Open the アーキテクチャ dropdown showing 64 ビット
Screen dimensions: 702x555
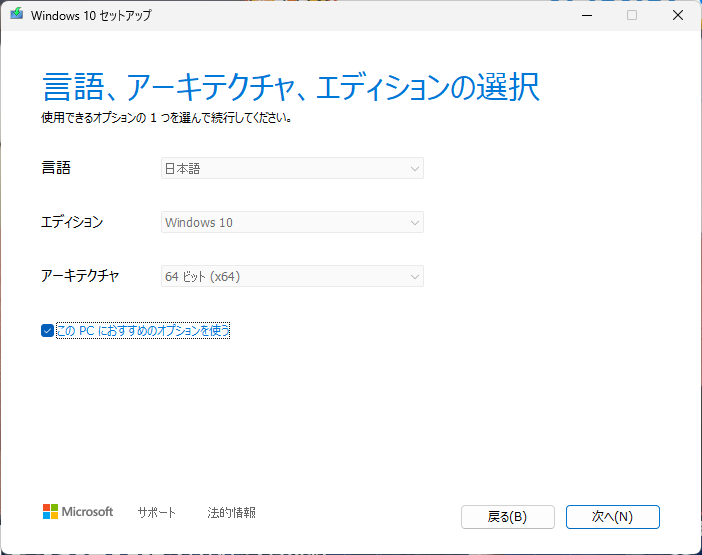[x=292, y=276]
